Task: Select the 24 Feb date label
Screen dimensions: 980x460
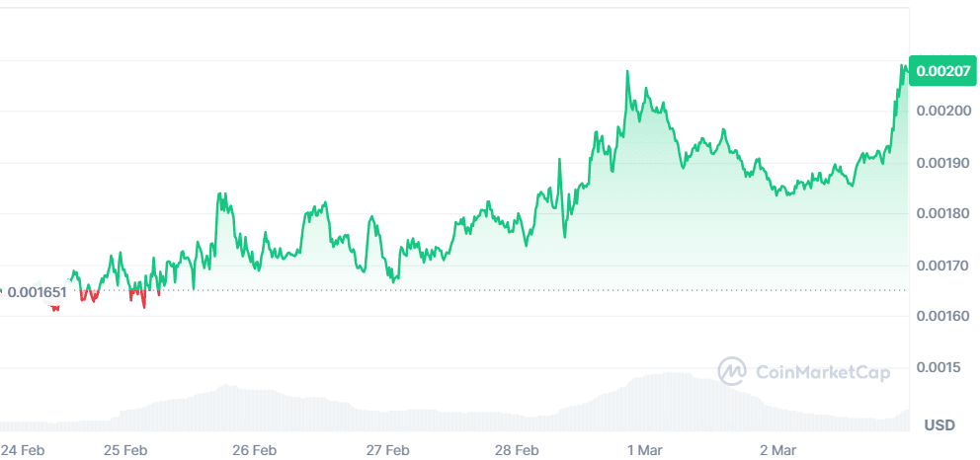Action: coord(24,449)
